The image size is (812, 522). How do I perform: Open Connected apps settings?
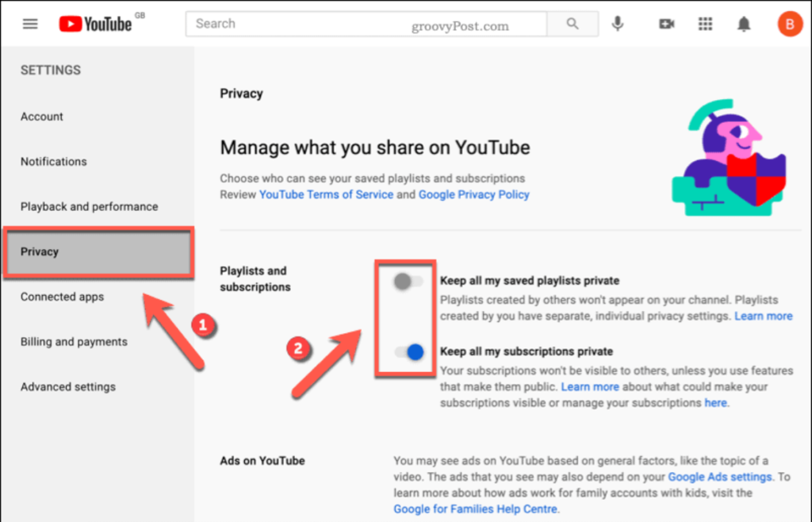pyautogui.click(x=62, y=297)
